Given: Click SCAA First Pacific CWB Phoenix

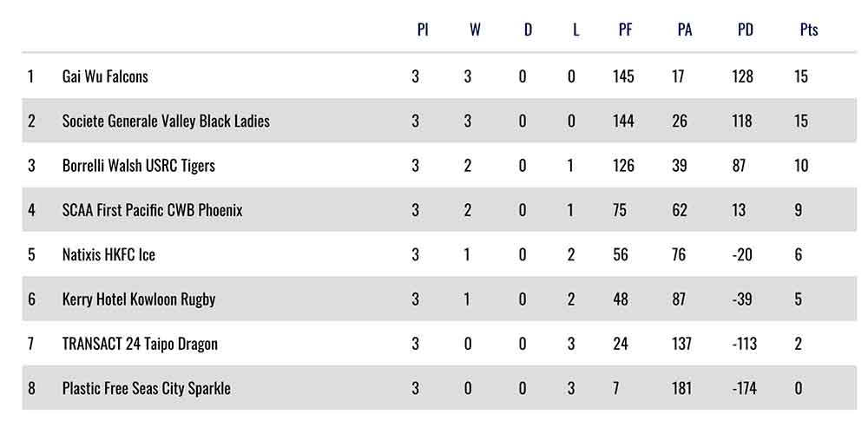Looking at the screenshot, I should (152, 210).
